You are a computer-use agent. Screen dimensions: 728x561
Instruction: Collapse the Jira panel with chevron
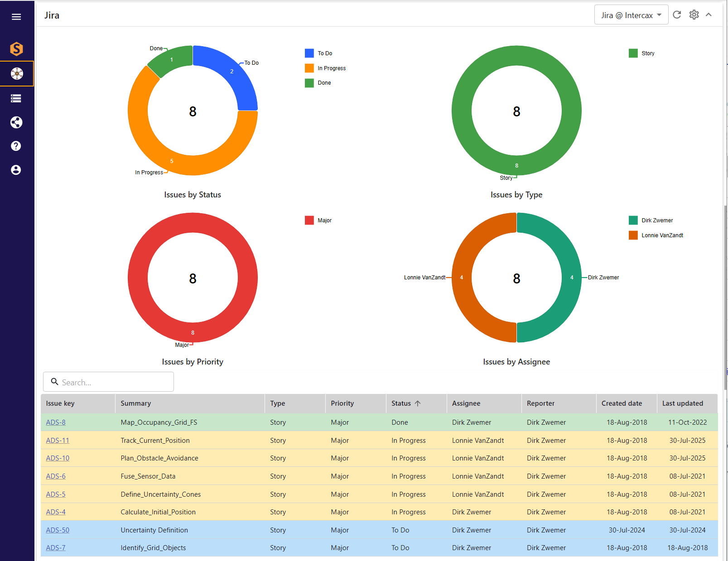709,15
